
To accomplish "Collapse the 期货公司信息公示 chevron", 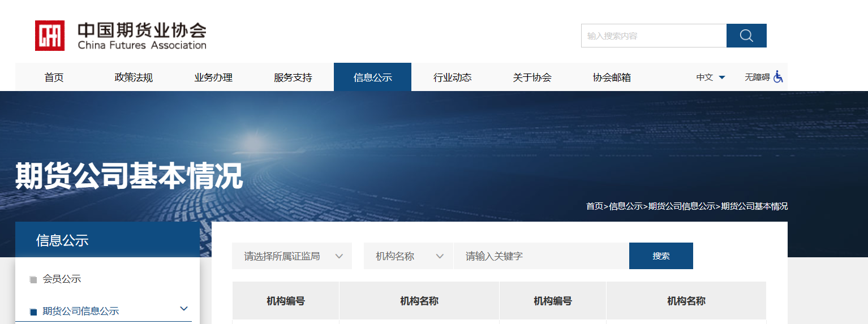I will 184,309.
